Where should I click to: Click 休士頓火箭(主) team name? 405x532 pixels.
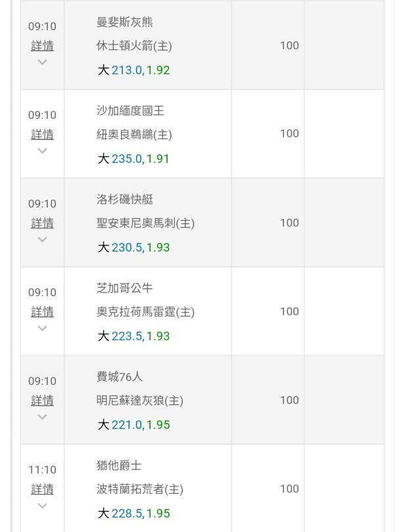(x=134, y=46)
